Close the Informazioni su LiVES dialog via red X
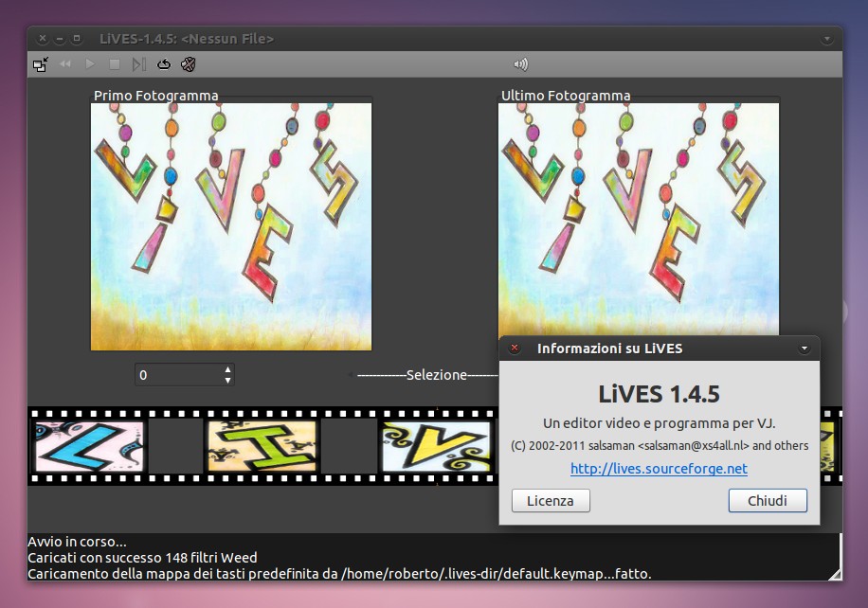868x608 pixels. pos(515,348)
